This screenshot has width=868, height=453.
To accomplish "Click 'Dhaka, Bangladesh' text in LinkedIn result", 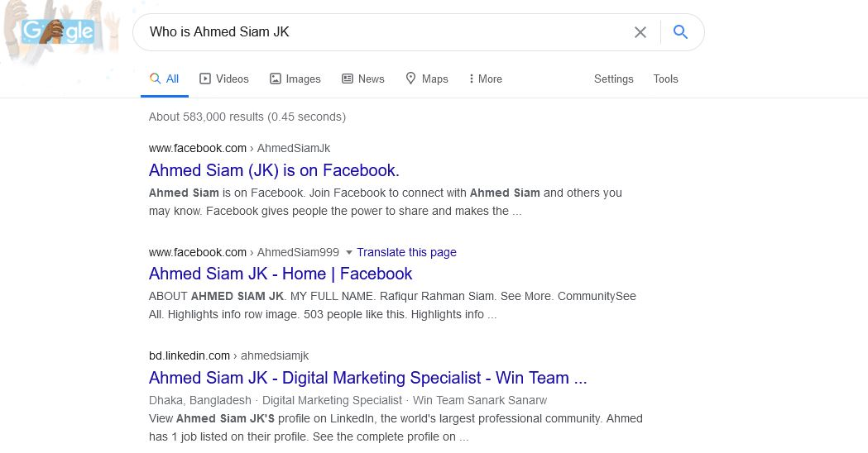I will click(200, 400).
